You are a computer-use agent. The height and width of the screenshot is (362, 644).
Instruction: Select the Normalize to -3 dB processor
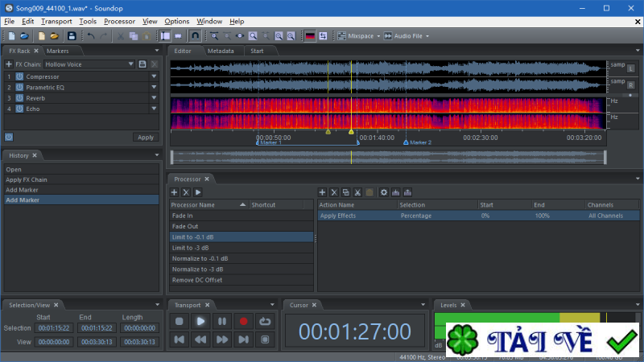(x=200, y=269)
